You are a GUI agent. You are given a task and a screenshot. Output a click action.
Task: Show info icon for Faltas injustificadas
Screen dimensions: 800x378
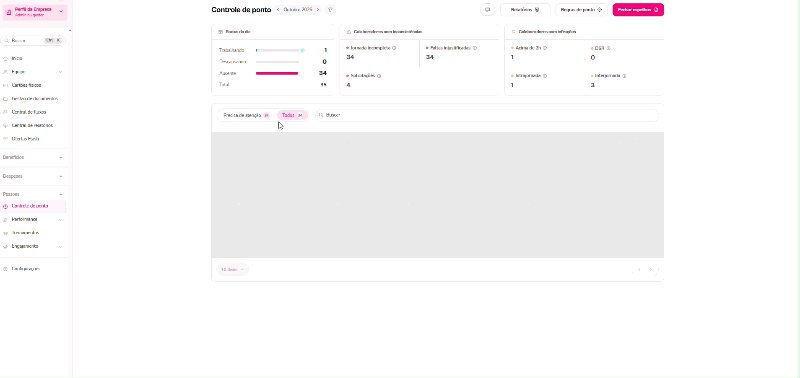pyautogui.click(x=474, y=48)
